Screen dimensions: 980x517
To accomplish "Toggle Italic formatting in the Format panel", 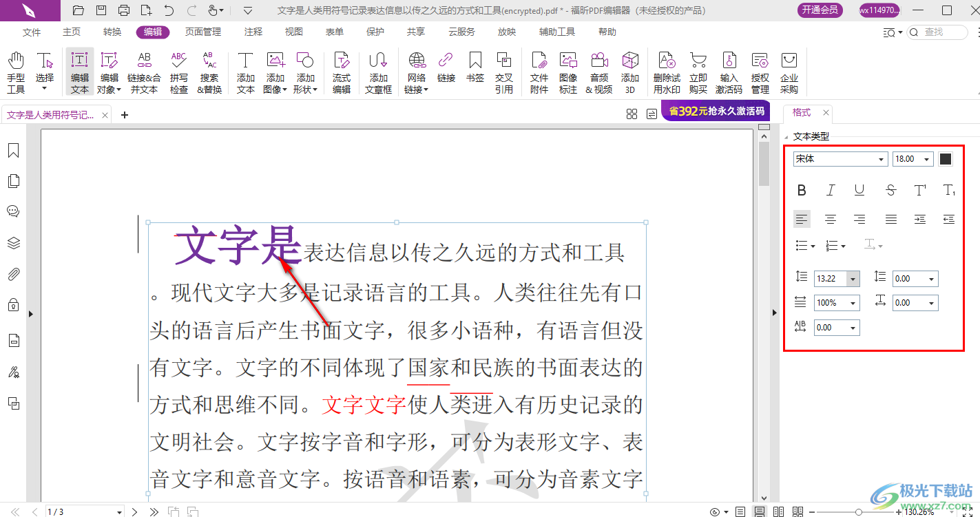I will [831, 190].
